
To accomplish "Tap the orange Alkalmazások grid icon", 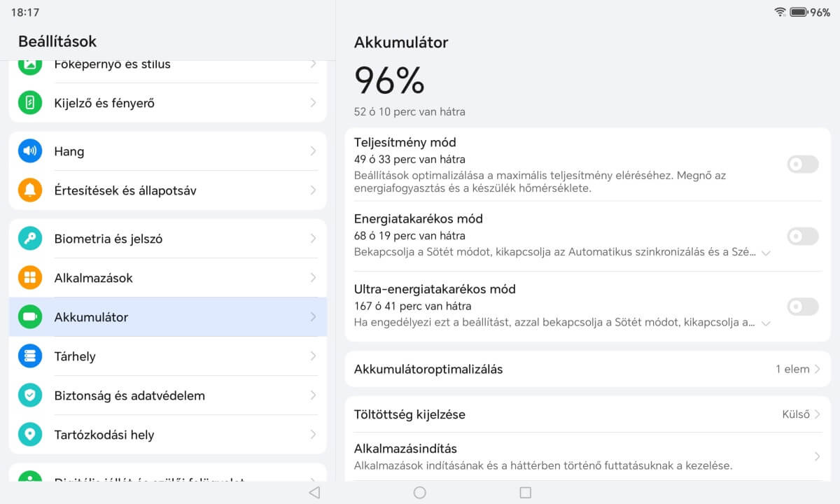I will 30,278.
